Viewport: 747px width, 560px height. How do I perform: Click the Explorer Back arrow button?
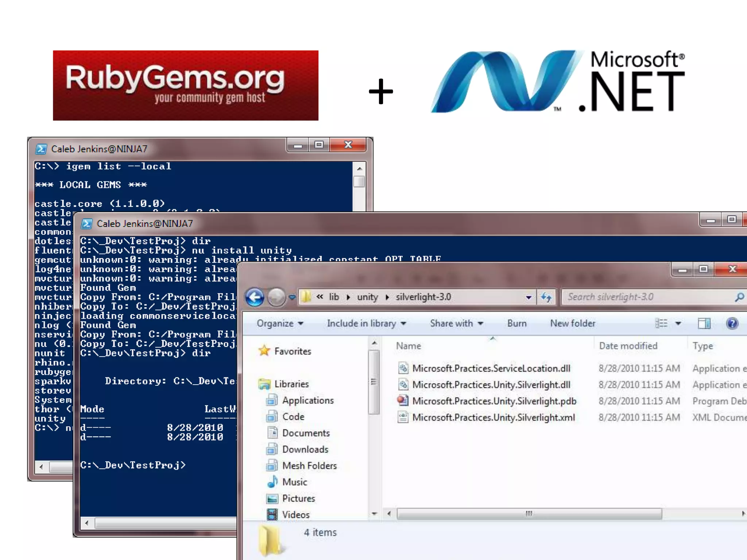[255, 297]
